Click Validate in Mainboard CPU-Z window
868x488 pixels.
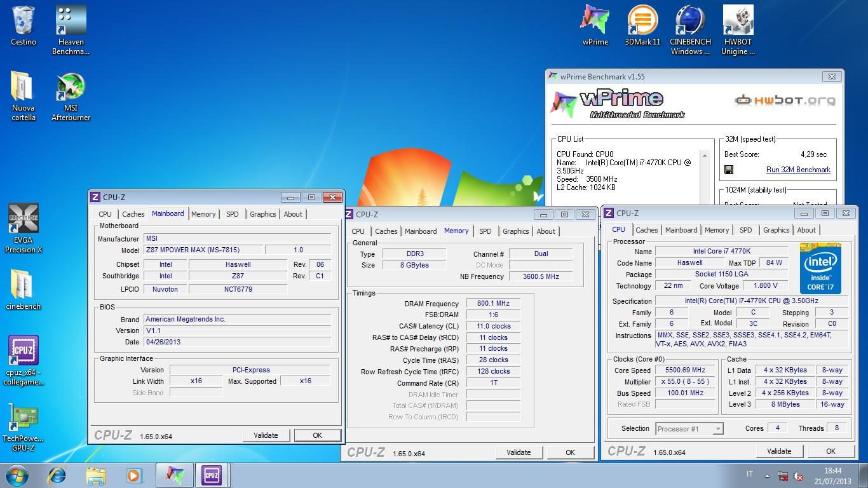click(x=266, y=435)
